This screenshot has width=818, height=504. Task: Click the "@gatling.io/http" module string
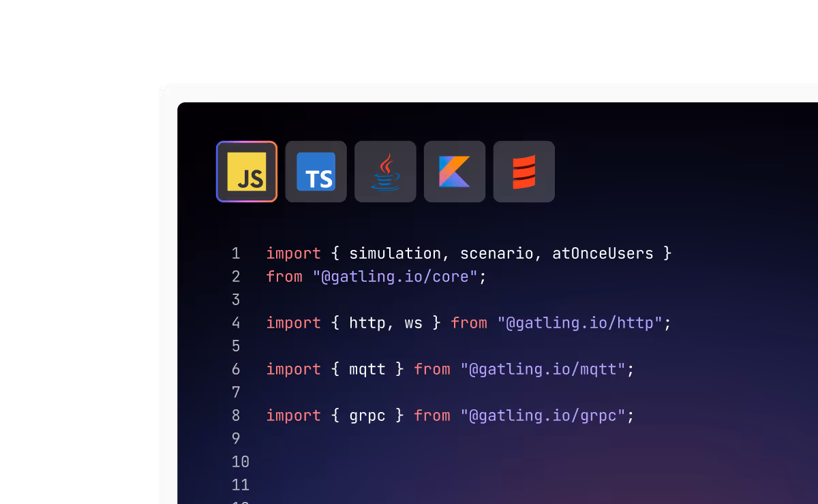click(x=580, y=323)
